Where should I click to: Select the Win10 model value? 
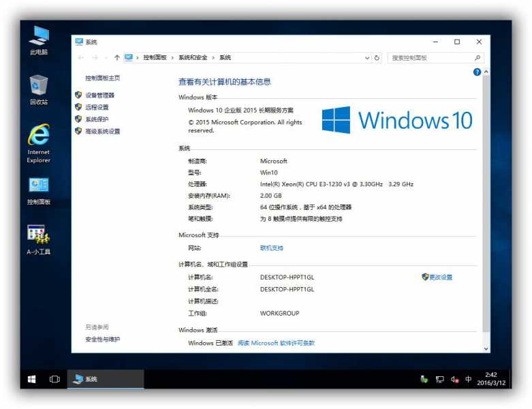point(268,172)
